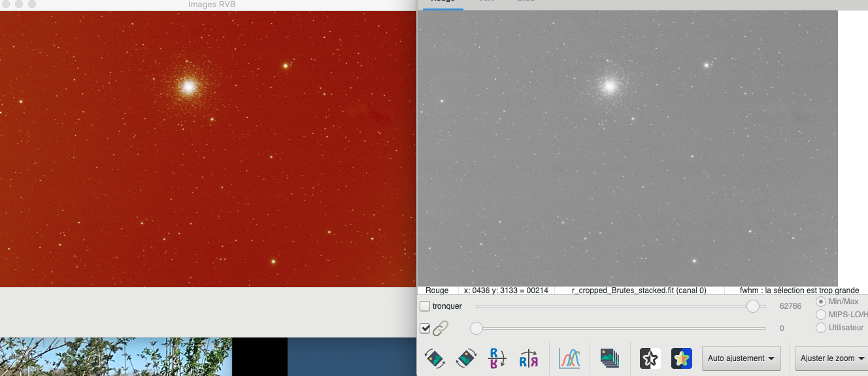The image size is (868, 376).
Task: Click the chain link icon beside the checkbox
Action: coord(441,328)
